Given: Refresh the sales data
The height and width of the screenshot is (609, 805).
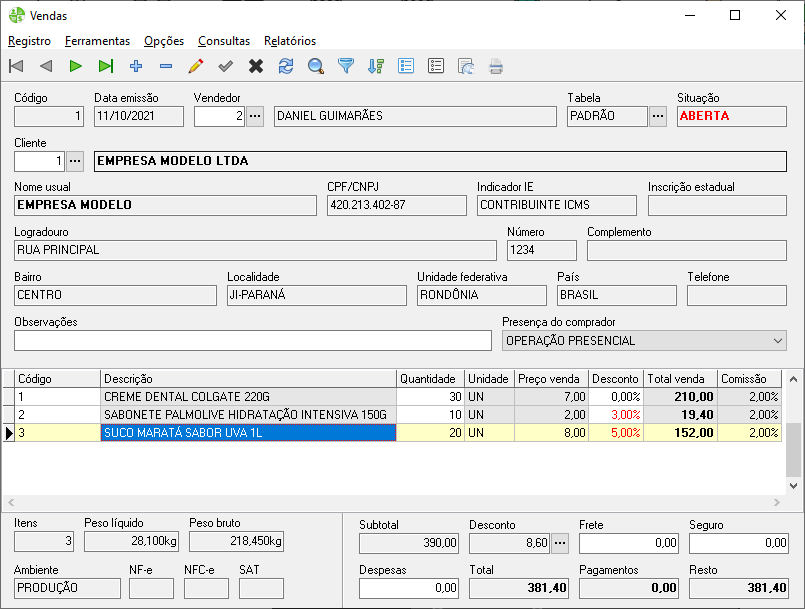Looking at the screenshot, I should click(x=286, y=67).
